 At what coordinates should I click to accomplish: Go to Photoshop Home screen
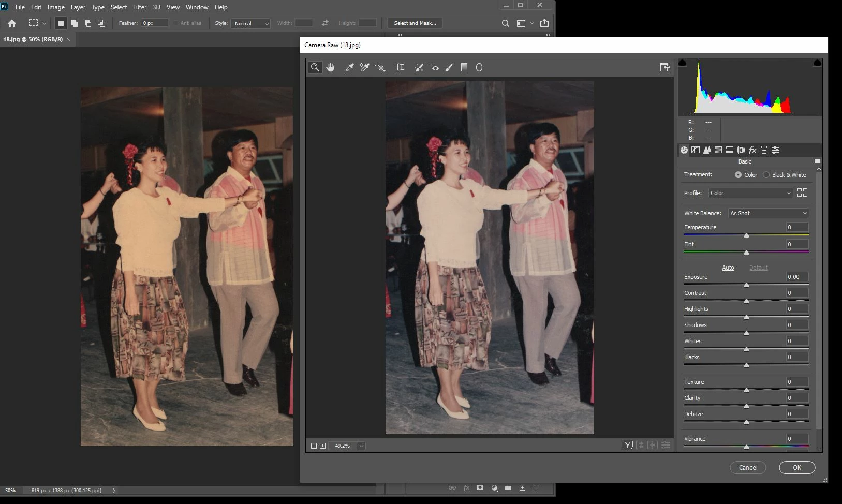click(x=12, y=23)
